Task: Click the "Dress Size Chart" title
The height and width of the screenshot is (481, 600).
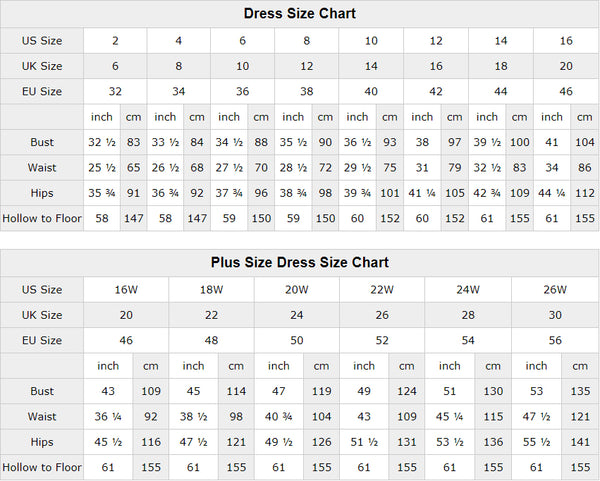Action: 300,14
